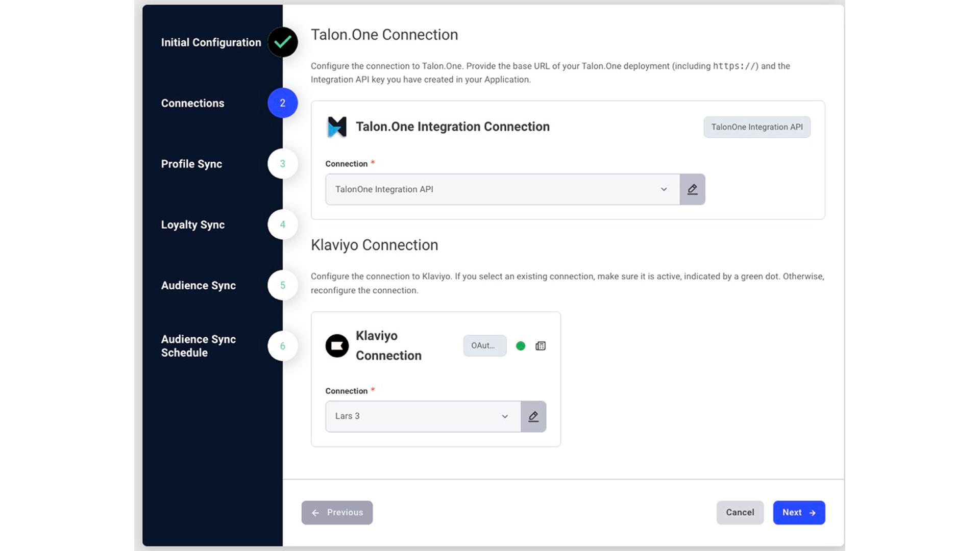This screenshot has height=551, width=980.
Task: Edit the Lars 3 Klaviyo connection
Action: 533,416
